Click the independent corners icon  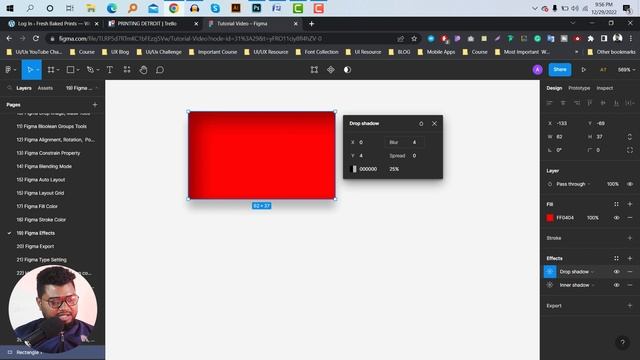coord(630,150)
